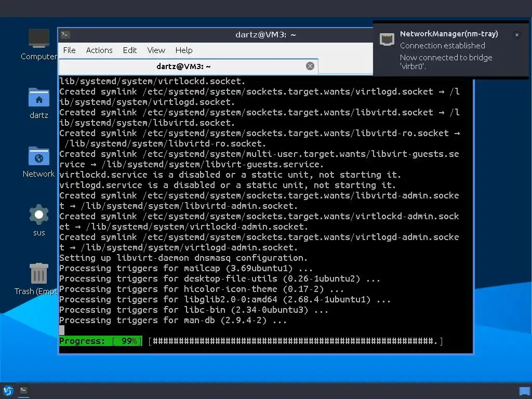
Task: Click the 'Processing triggers for desktop-file-utils' line
Action: [220, 278]
